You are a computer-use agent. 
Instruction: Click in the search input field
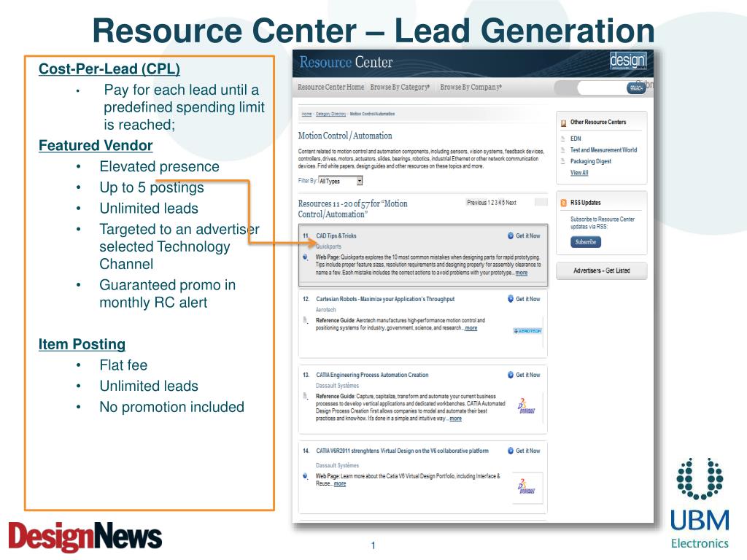coord(602,88)
